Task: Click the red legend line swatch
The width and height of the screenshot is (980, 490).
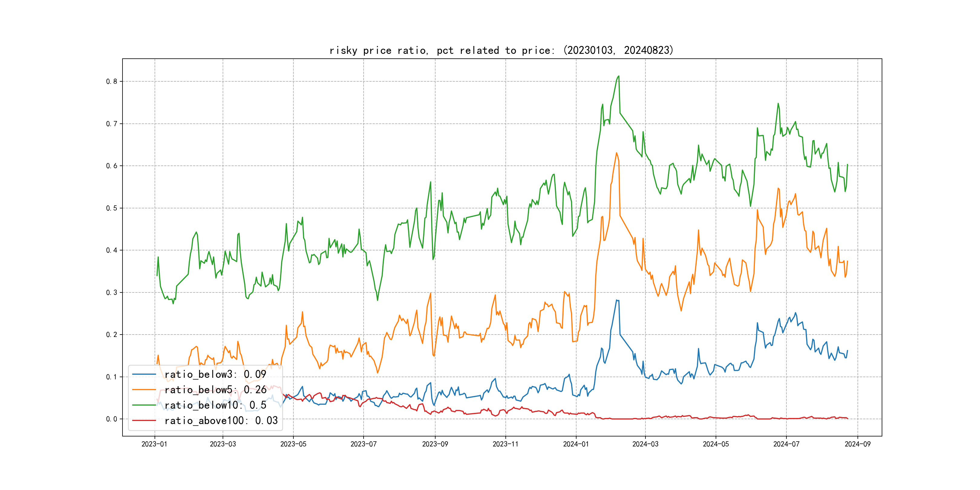Action: (144, 421)
